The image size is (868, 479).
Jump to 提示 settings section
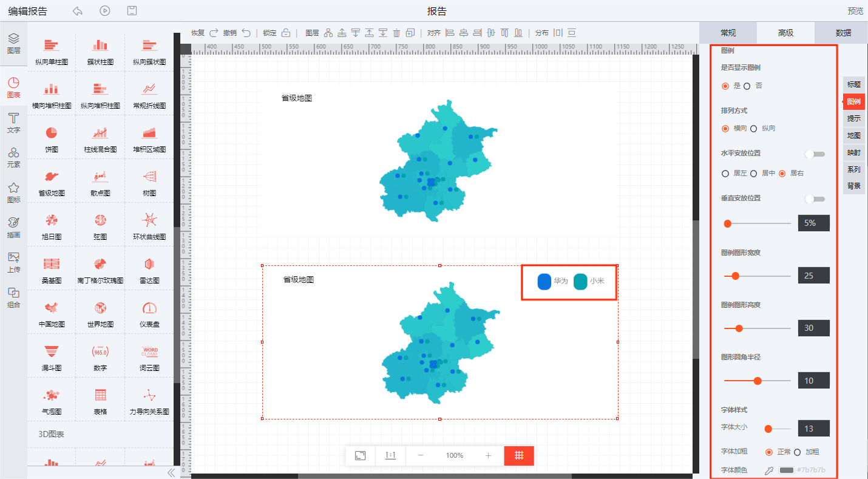pyautogui.click(x=854, y=118)
